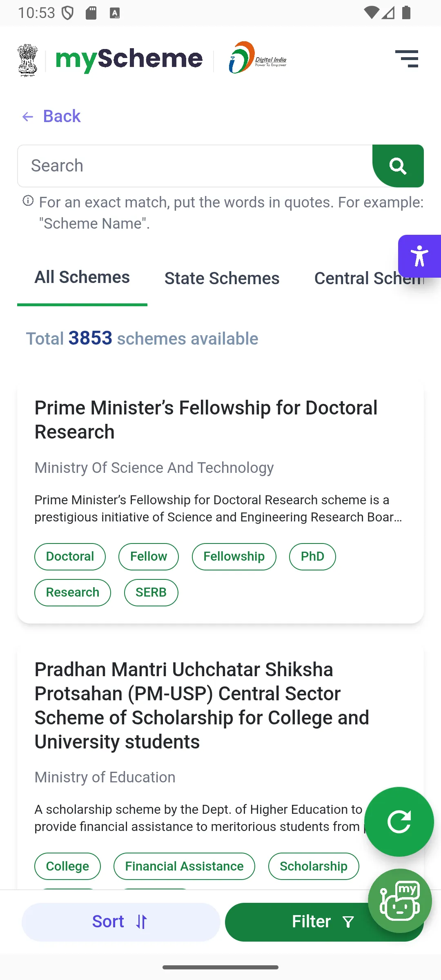This screenshot has width=441, height=980.
Task: Tap the national emblem icon
Action: click(x=28, y=60)
